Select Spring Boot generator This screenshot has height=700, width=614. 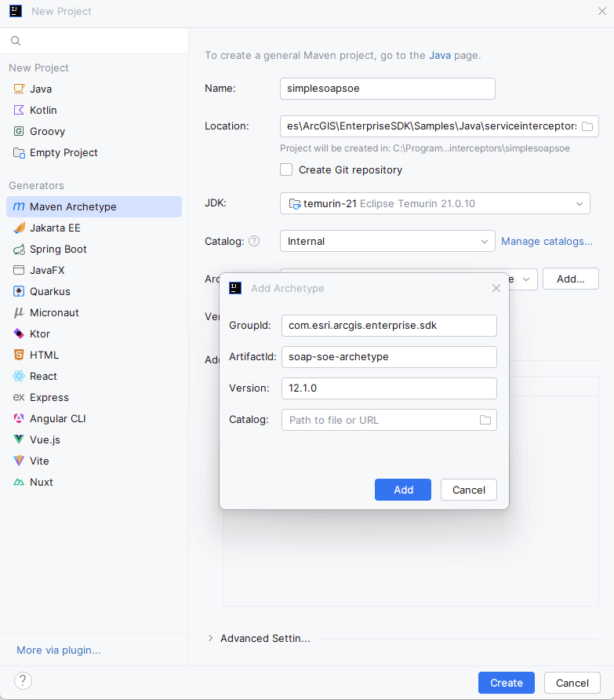(x=94, y=249)
